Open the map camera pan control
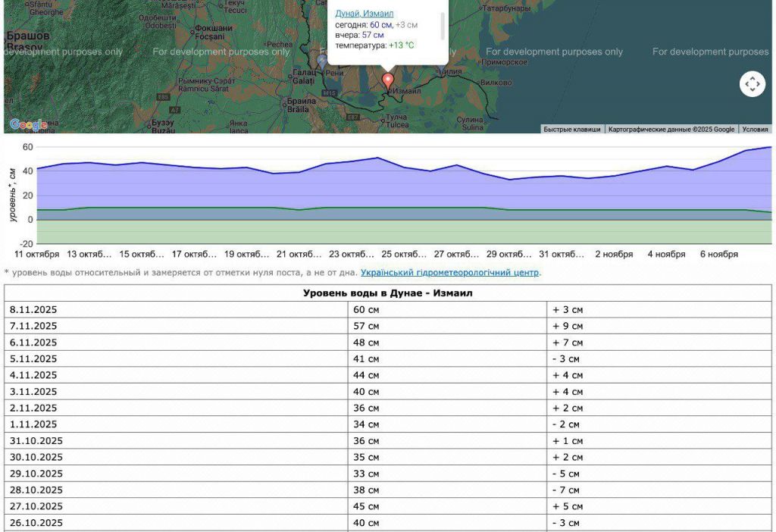 pos(752,84)
